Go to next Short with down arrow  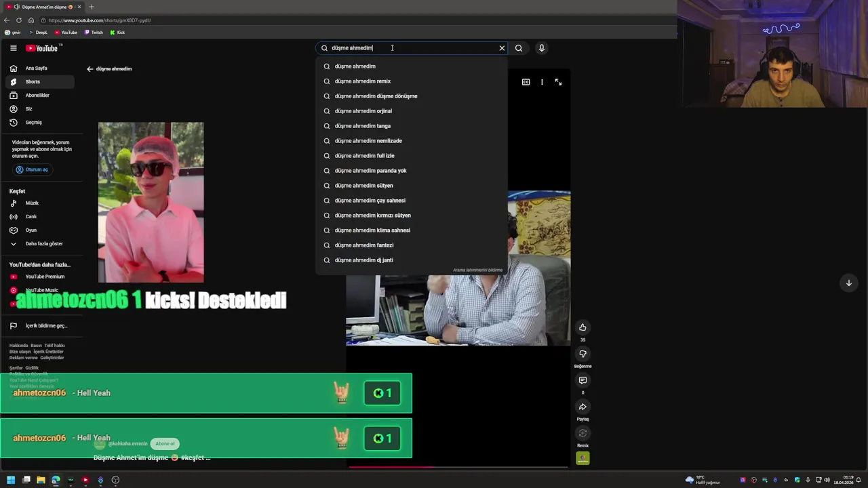click(x=848, y=283)
